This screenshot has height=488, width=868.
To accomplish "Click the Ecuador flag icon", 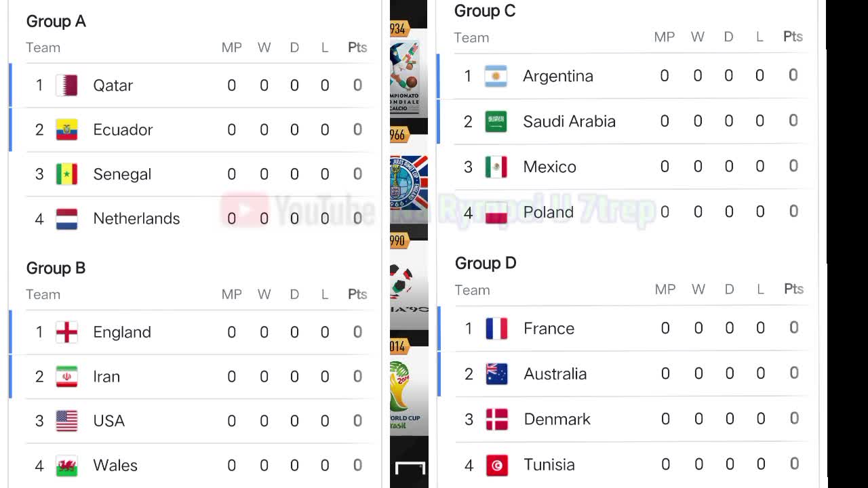I will pos(66,129).
